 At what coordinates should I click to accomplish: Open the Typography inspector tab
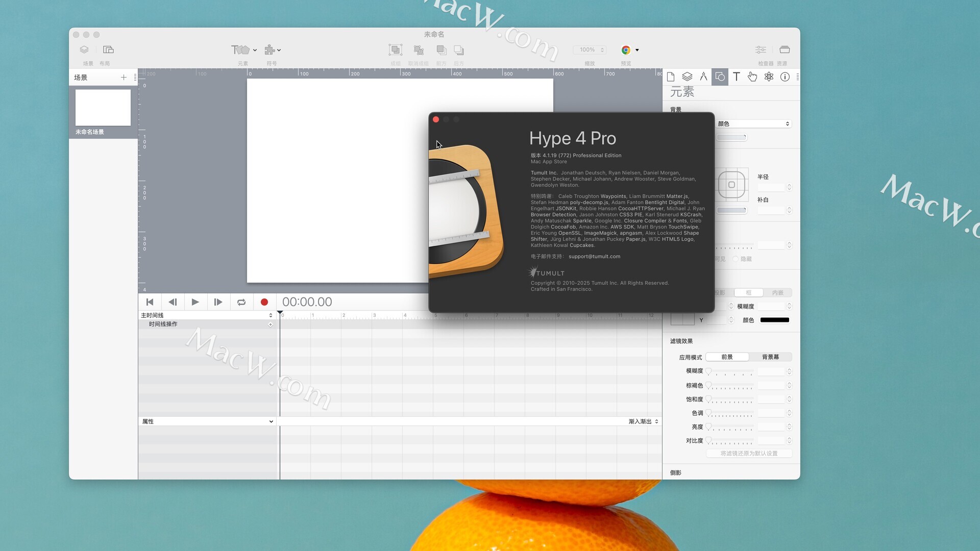coord(736,77)
